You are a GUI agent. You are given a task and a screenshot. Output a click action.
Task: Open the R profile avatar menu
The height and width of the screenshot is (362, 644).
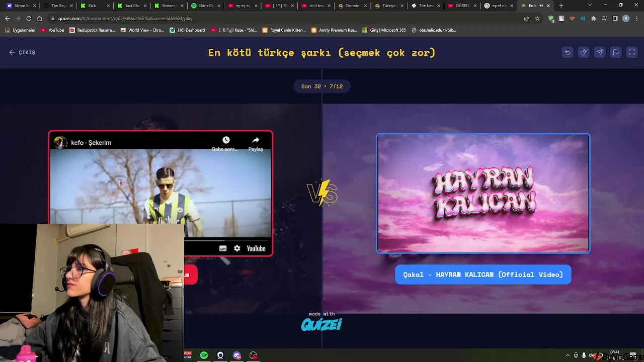pyautogui.click(x=626, y=19)
